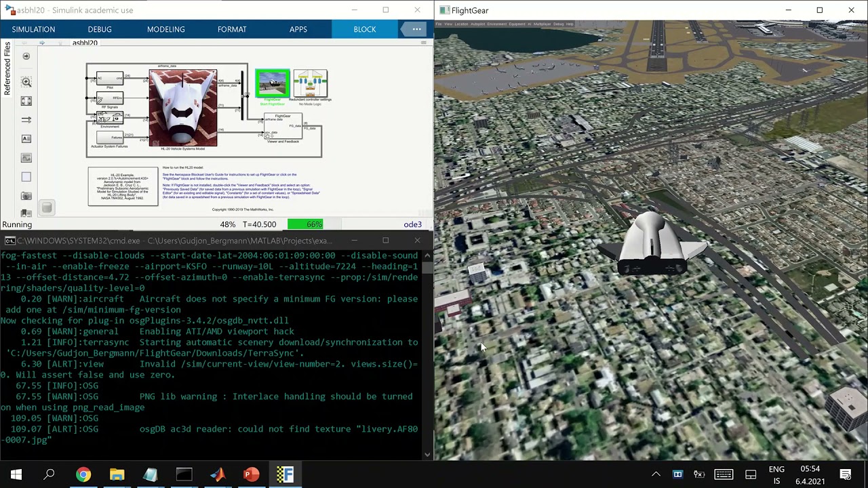Open the Equipment menu in FlightGear
The height and width of the screenshot is (488, 868).
tap(517, 24)
